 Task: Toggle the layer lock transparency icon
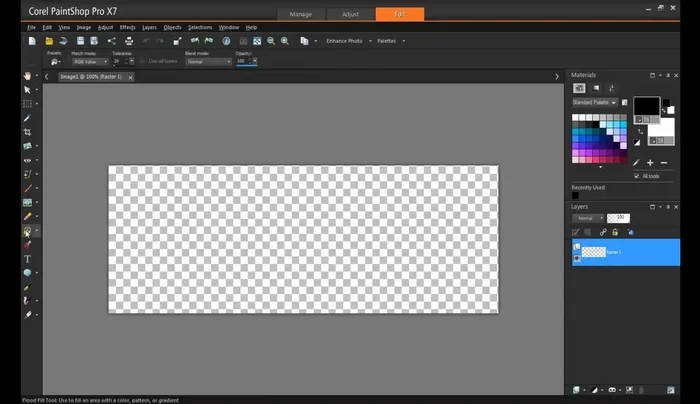615,232
